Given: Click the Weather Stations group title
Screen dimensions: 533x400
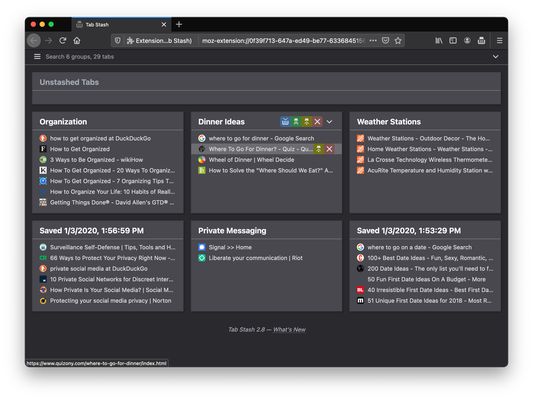Looking at the screenshot, I should coord(389,122).
